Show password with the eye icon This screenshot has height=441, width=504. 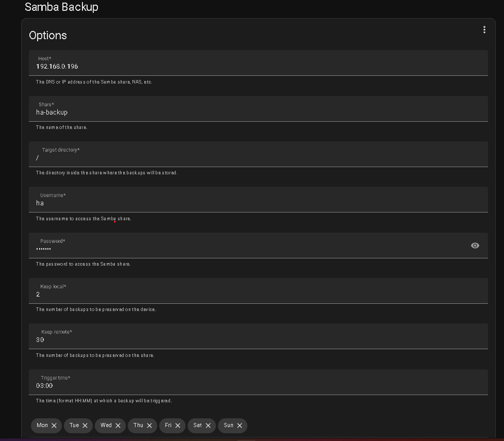click(x=475, y=246)
